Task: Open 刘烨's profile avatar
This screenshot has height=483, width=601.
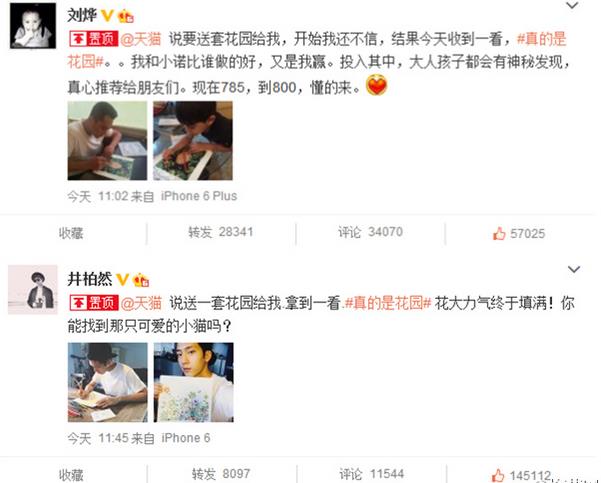Action: [33, 25]
